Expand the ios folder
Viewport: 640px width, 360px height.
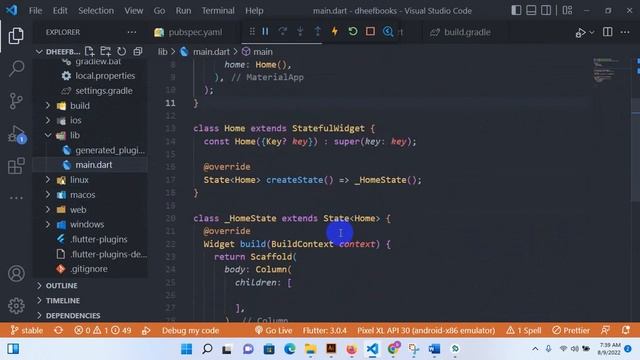coord(48,120)
